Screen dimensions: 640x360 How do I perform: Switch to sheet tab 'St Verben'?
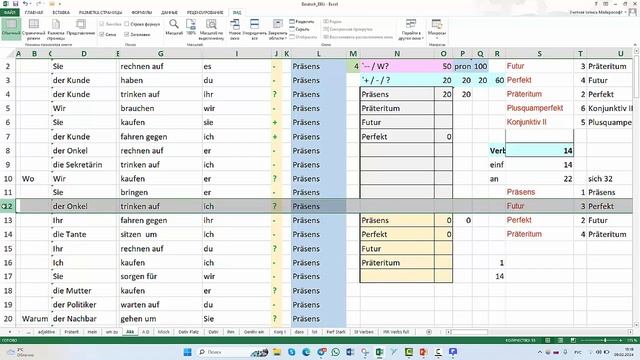(364, 332)
